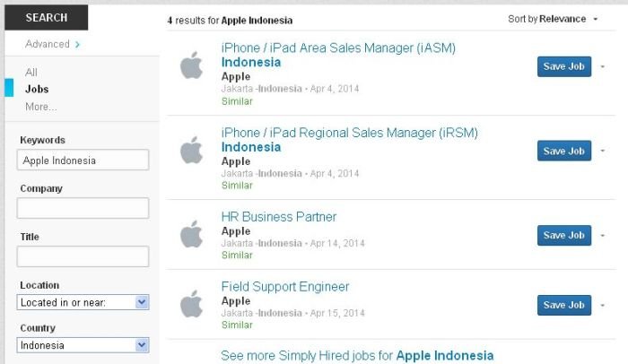This screenshot has width=628, height=364.
Task: Expand options arrow beside Field Support Engineer Save Job
Action: (x=602, y=306)
